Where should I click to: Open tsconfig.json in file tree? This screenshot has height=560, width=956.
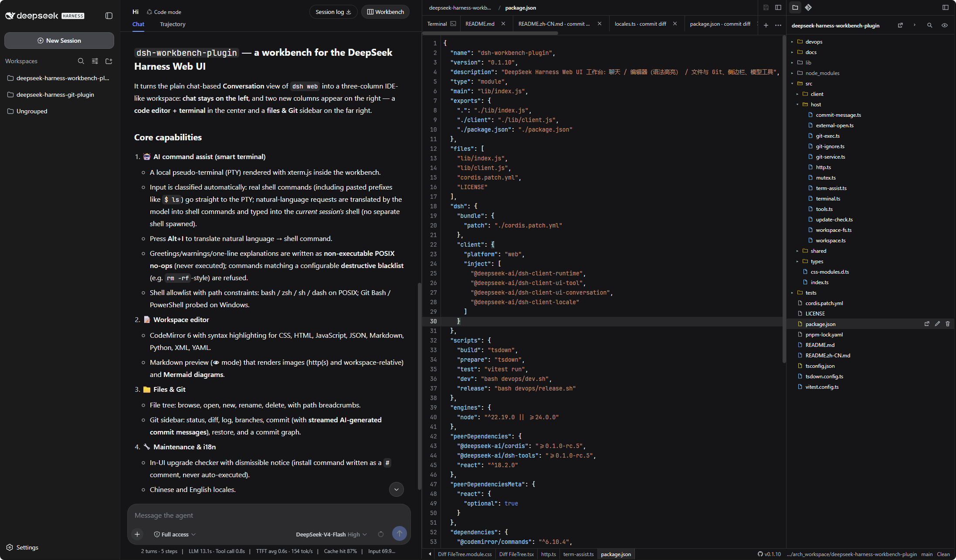820,366
